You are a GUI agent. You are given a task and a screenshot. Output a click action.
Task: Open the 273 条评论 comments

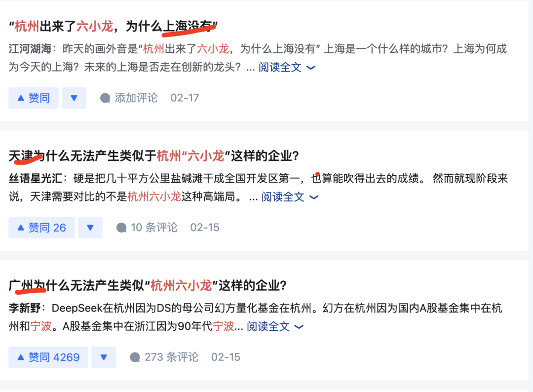click(x=164, y=357)
